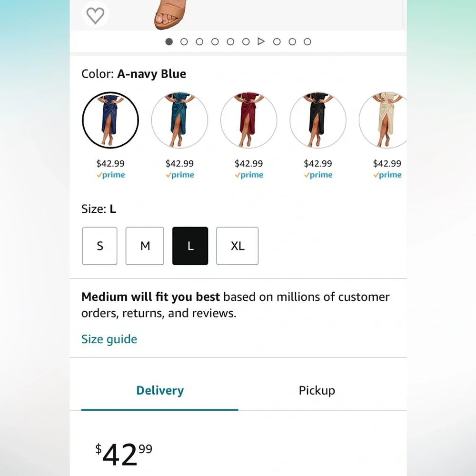Choose the beige dress color swatch
476x476 pixels.
pos(383,120)
